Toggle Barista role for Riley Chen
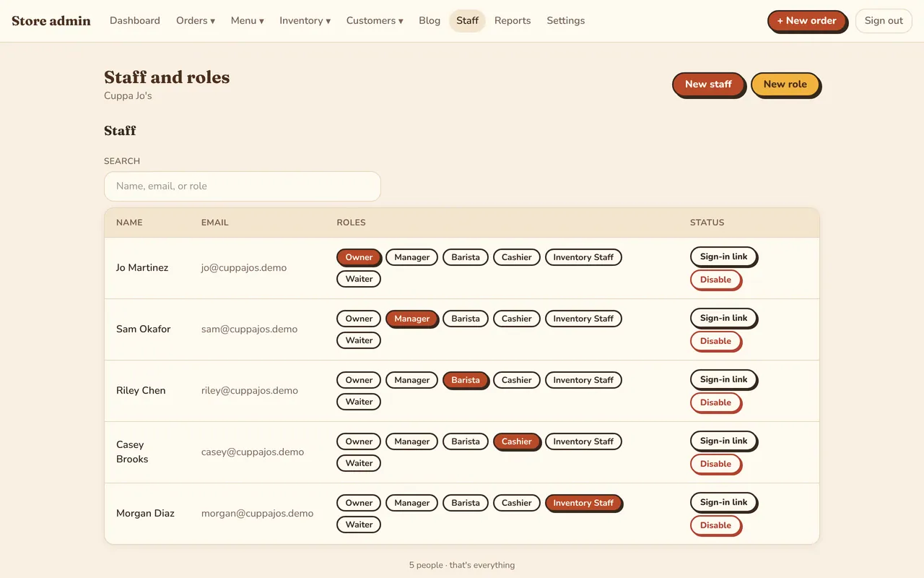924x578 pixels. coord(466,380)
